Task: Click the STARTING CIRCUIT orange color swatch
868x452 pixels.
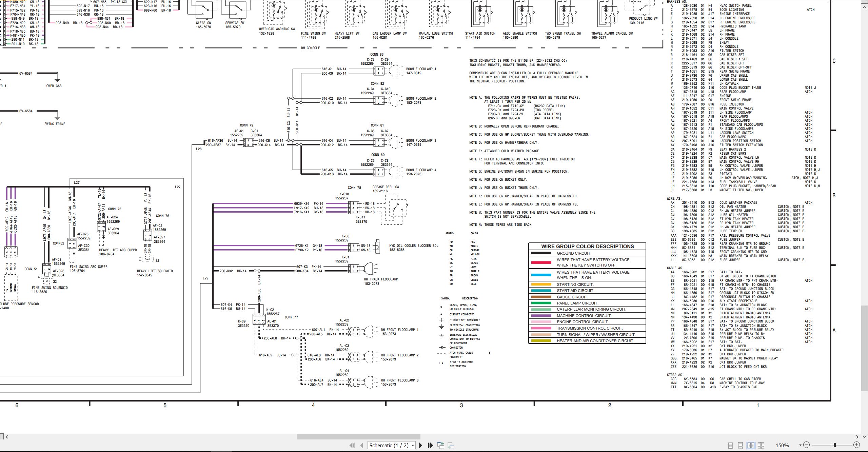Action: (x=541, y=284)
